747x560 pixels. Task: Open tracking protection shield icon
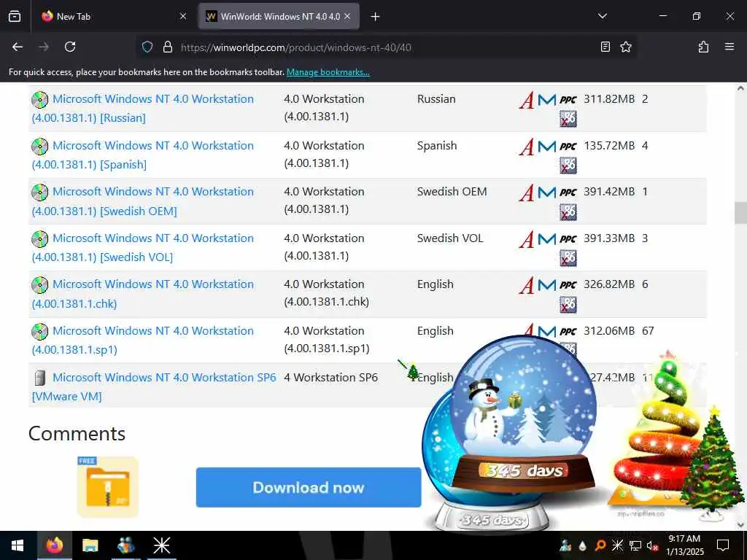pos(147,47)
